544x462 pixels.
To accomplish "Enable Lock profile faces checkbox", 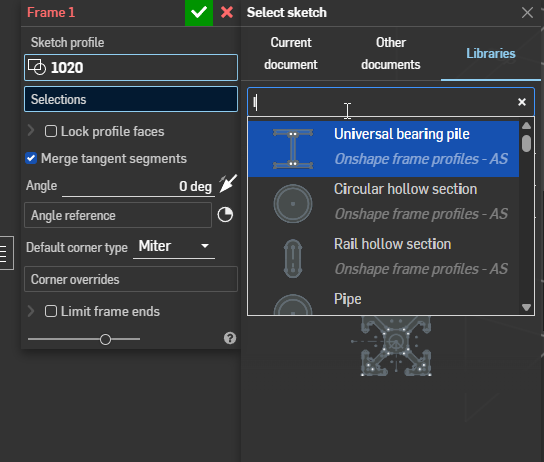I will pos(51,131).
